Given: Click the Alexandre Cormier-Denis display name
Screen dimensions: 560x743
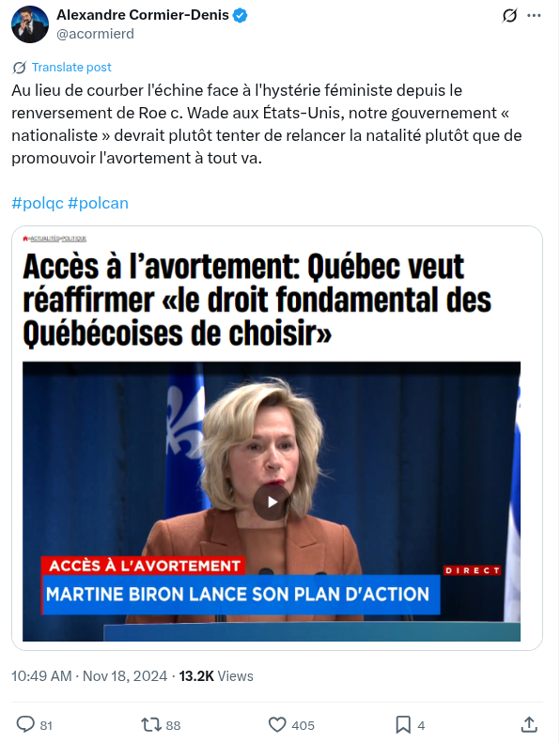Looking at the screenshot, I should (143, 15).
